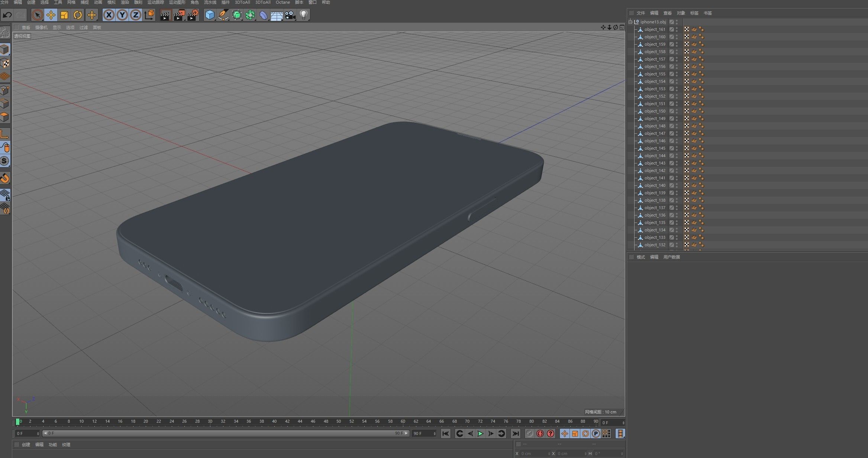868x458 pixels.
Task: Switch the coordinate system icon
Action: click(149, 15)
